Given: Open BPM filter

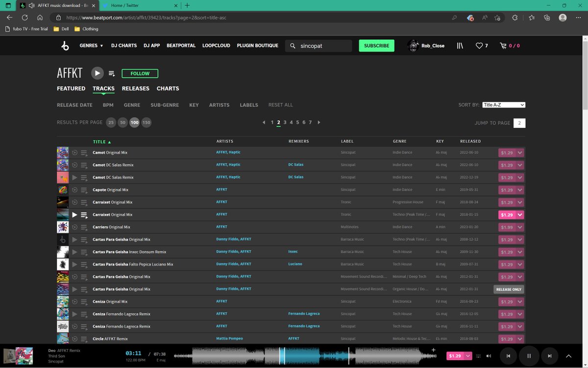Looking at the screenshot, I should pos(108,105).
